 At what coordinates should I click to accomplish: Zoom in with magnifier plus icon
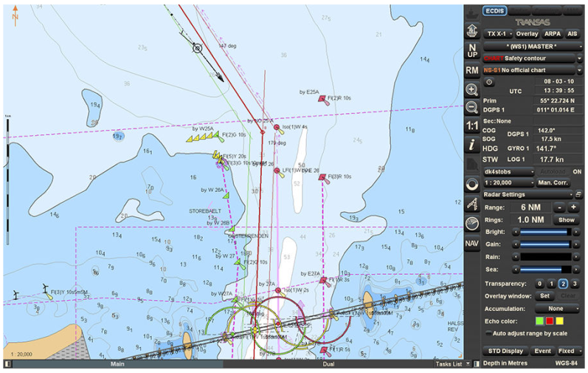pyautogui.click(x=471, y=89)
